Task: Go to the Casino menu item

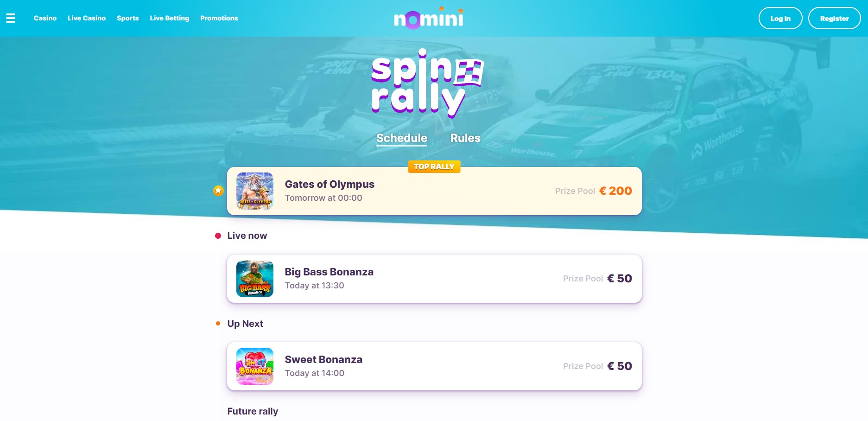Action: click(x=45, y=18)
